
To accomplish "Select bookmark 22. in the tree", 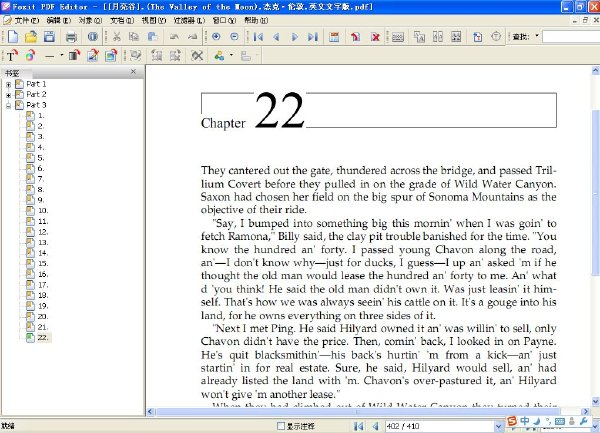I will pos(42,338).
